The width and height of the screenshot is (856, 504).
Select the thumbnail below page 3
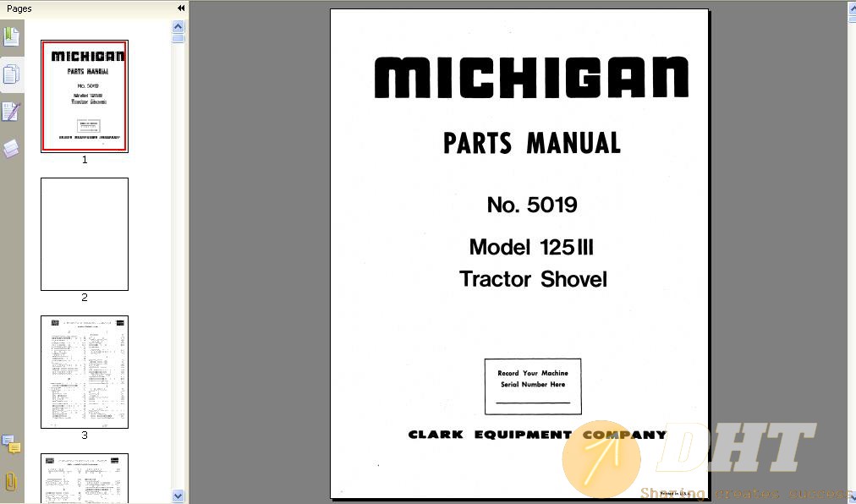coord(85,479)
